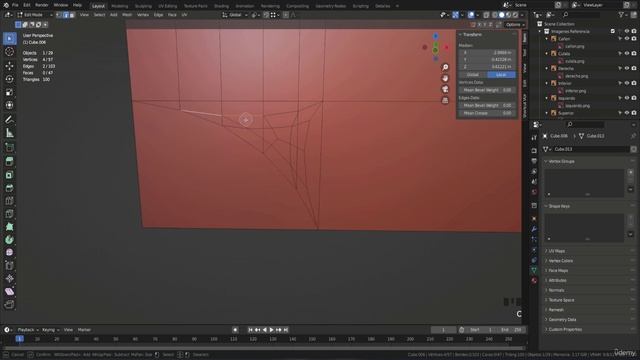This screenshot has height=360, width=640.
Task: Choose the Shrink/Fatten tool
Action: tap(9, 279)
